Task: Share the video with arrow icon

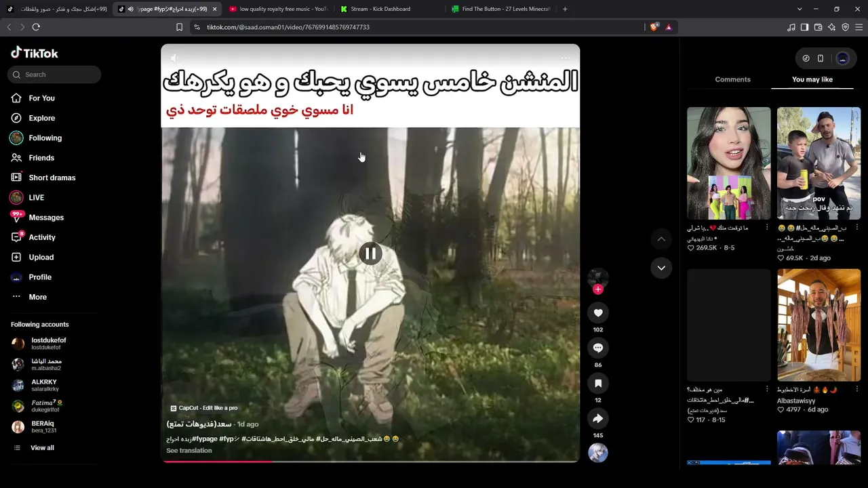Action: [598, 418]
